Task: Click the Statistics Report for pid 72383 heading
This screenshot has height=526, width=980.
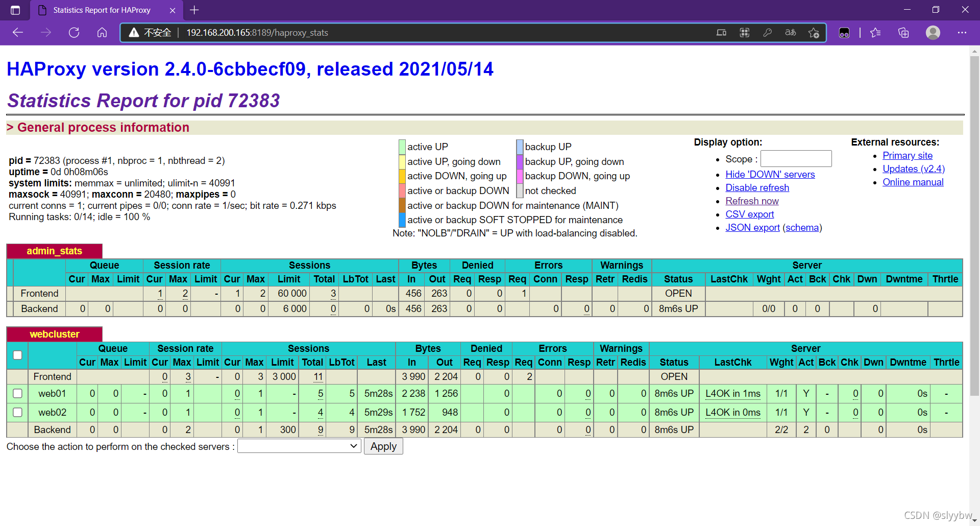Action: pos(143,101)
